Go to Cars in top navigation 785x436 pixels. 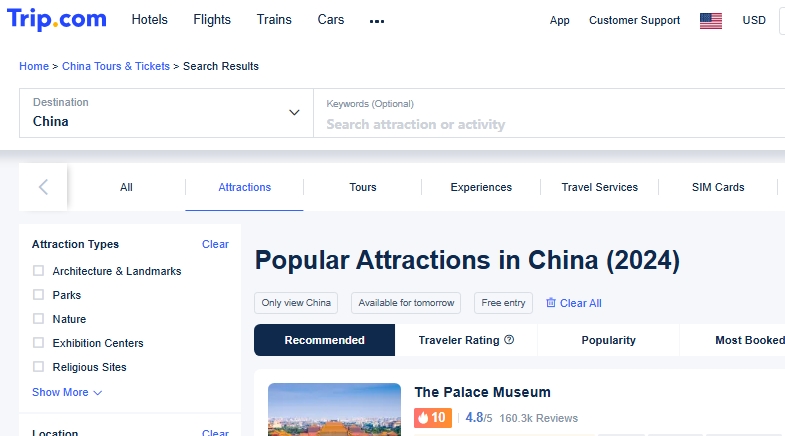coord(331,20)
